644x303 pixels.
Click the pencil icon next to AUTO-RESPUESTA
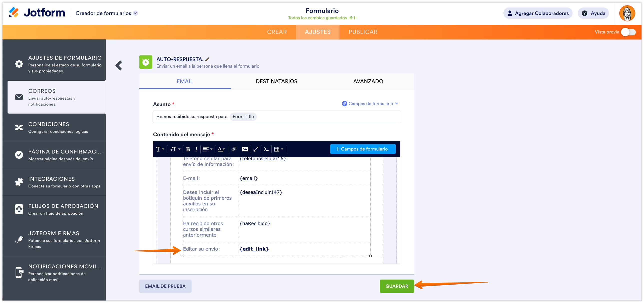pos(208,59)
